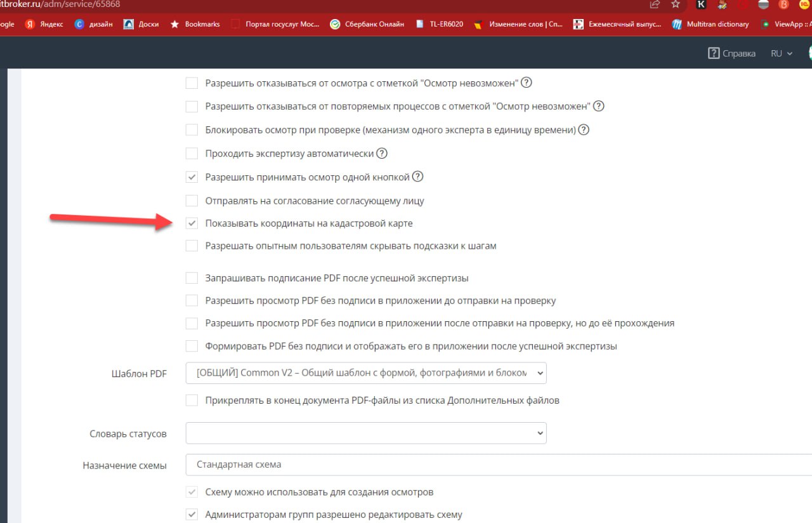Help icon beside повторяемых процессов option
The height and width of the screenshot is (523, 812).
coord(598,106)
